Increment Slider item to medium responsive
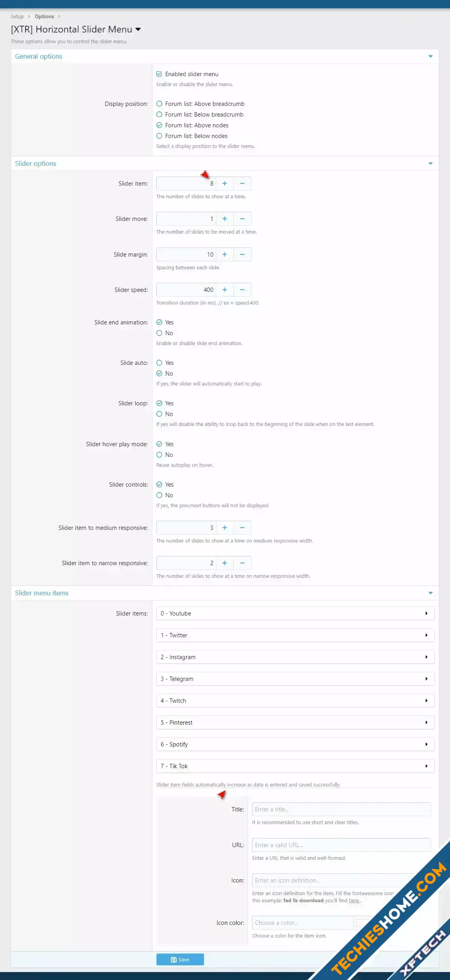The image size is (450, 980). 225,528
